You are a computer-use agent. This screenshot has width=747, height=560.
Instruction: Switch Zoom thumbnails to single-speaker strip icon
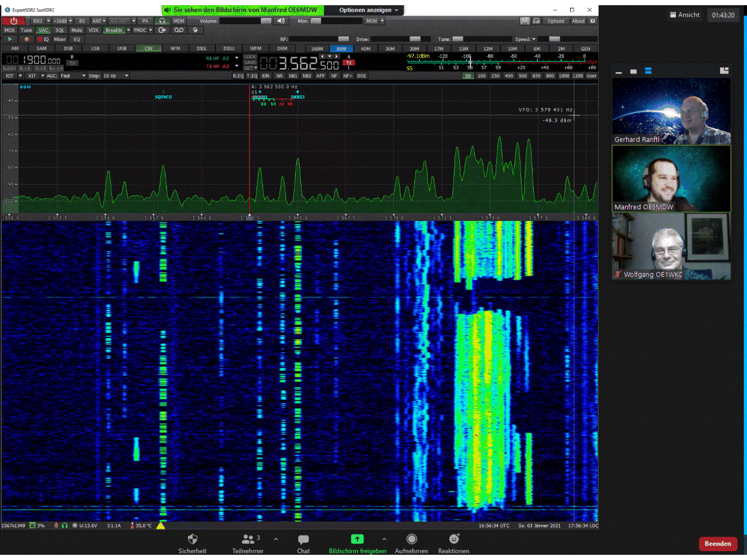(x=633, y=72)
